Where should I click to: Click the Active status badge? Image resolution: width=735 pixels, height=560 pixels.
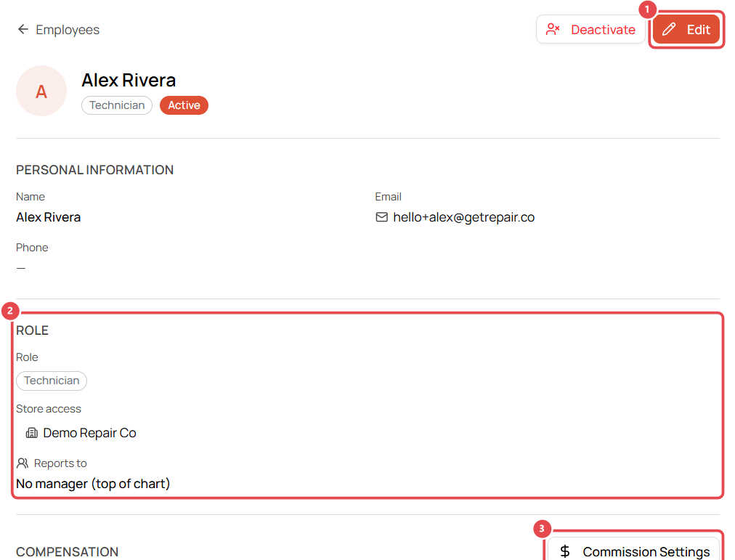click(184, 105)
